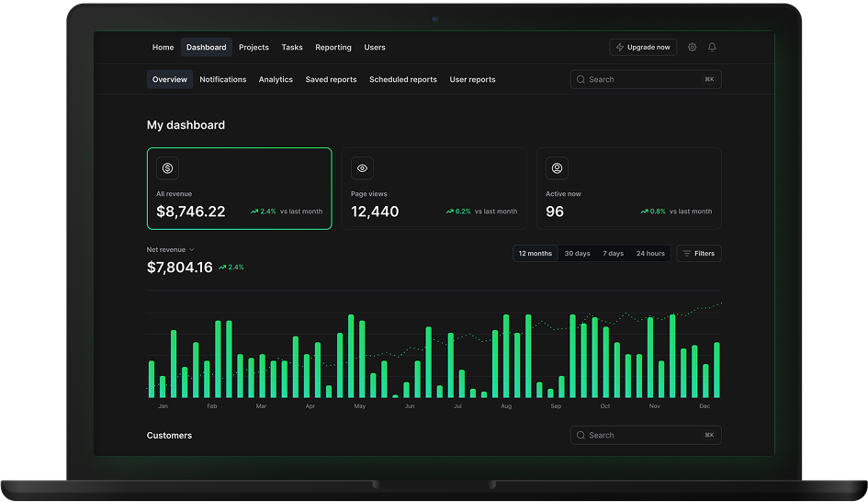Click the trend arrow beside Page views 6.2%
Viewport: 868px width, 502px height.
449,211
